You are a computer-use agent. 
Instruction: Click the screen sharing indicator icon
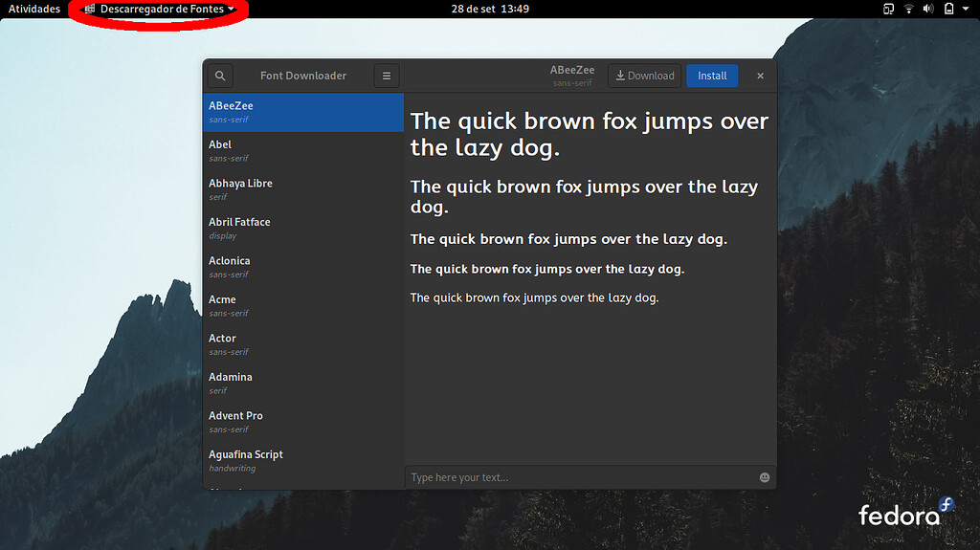coord(888,9)
